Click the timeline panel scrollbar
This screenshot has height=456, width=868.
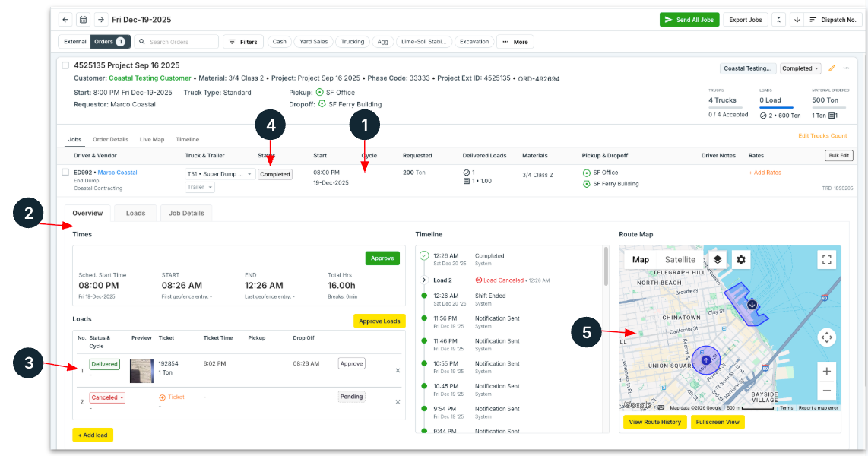coord(607,266)
